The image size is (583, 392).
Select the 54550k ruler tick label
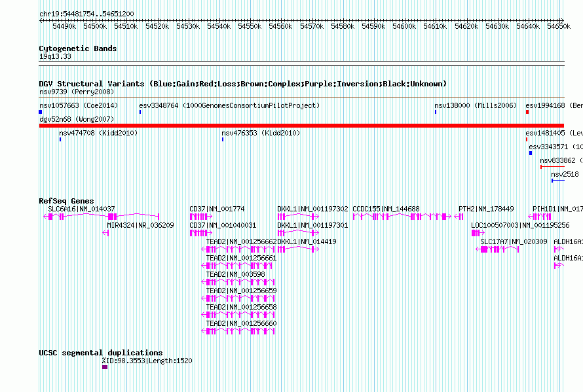(250, 26)
